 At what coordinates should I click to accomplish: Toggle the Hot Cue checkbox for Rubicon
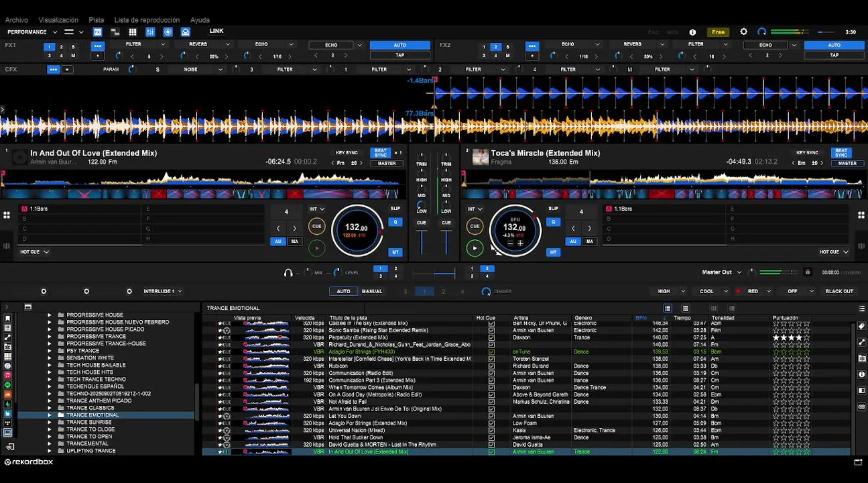(x=491, y=366)
